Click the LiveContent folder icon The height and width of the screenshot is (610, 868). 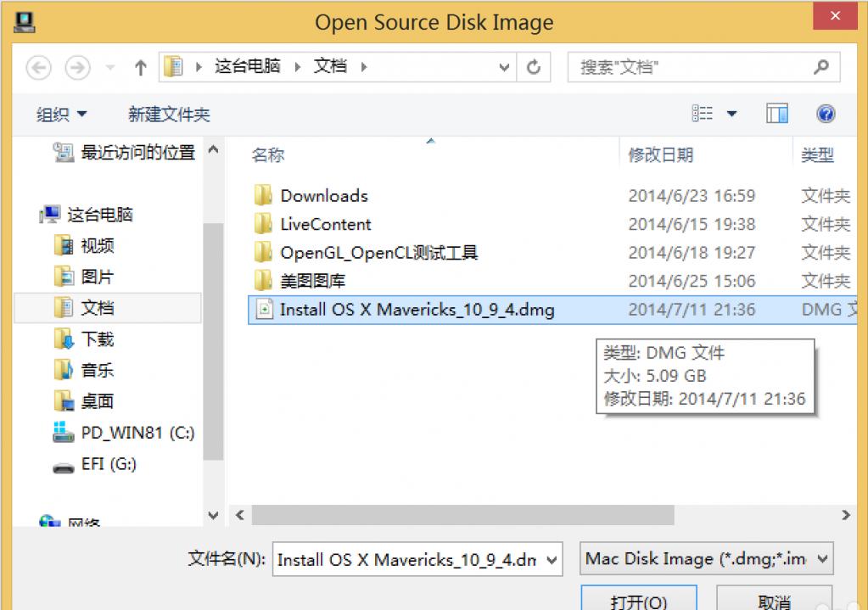point(263,224)
